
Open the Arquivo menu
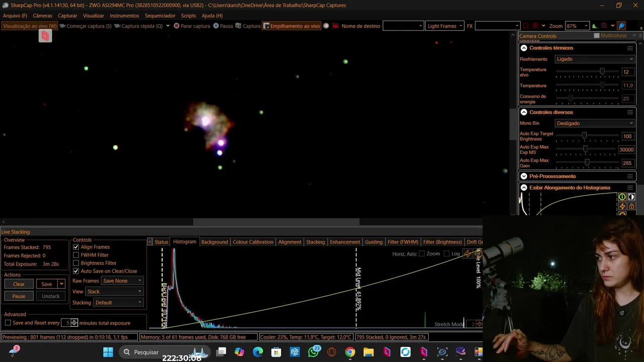pyautogui.click(x=15, y=16)
